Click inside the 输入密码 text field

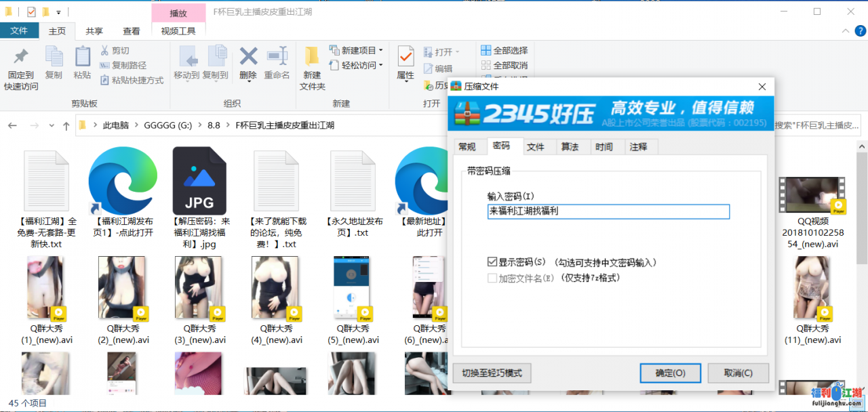coord(608,211)
